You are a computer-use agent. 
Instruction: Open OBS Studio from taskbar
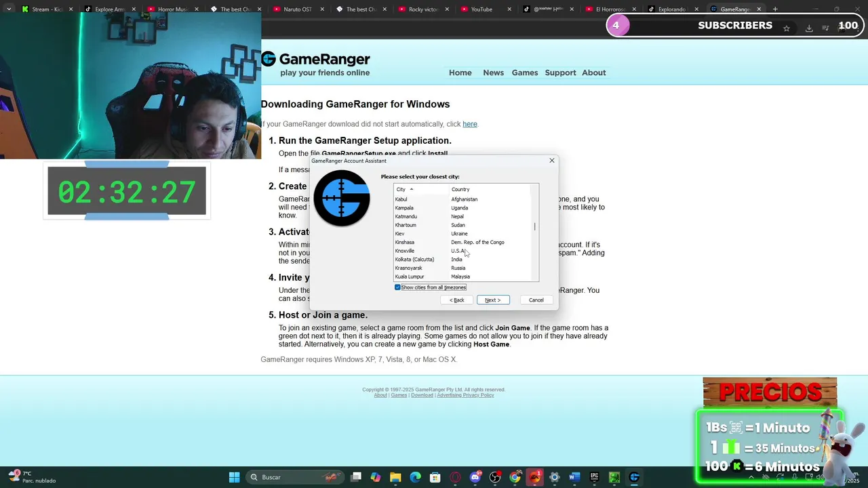495,477
